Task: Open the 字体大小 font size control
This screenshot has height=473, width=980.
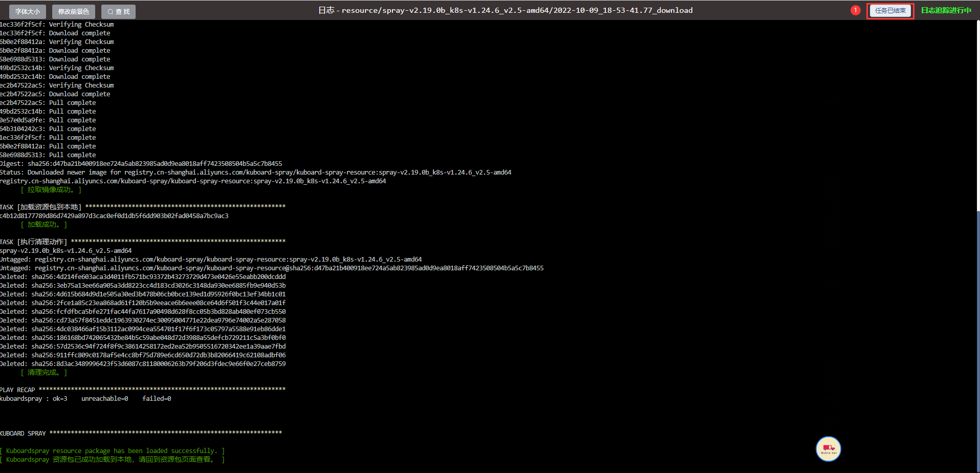Action: [x=28, y=11]
